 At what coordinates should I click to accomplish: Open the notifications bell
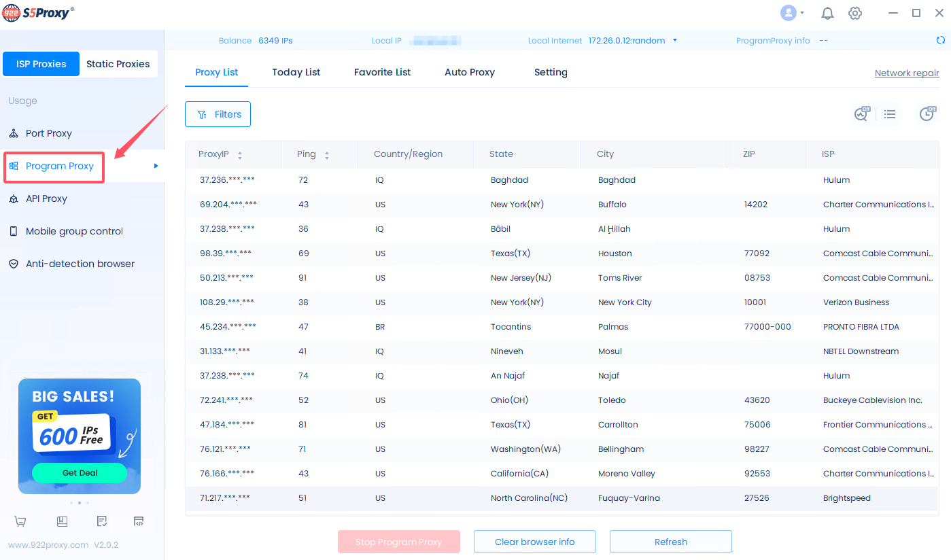pos(827,13)
